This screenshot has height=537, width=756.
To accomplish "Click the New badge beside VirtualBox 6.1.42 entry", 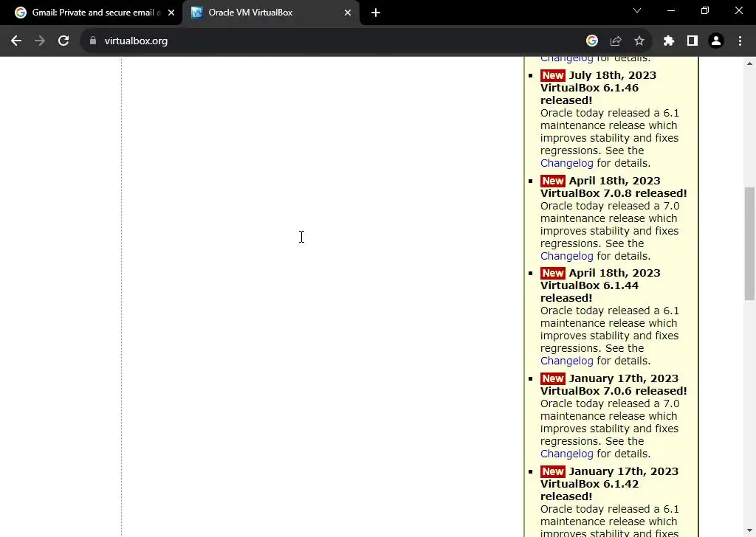I will point(552,471).
